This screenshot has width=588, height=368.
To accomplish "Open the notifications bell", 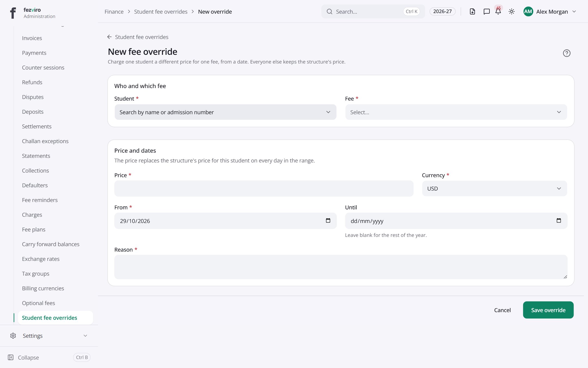I will tap(498, 11).
